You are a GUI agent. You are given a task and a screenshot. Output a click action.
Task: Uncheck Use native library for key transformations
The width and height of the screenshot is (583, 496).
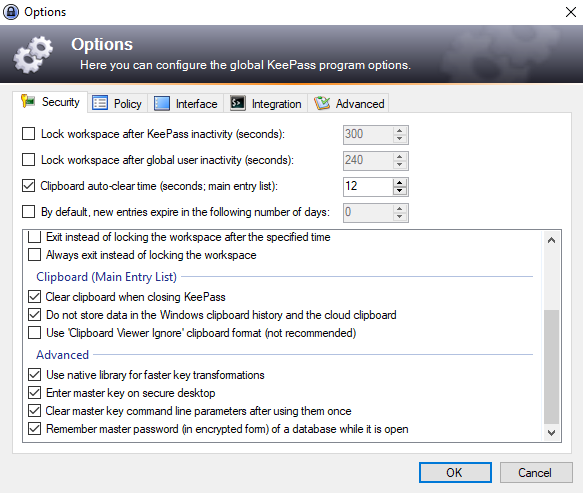(x=35, y=375)
